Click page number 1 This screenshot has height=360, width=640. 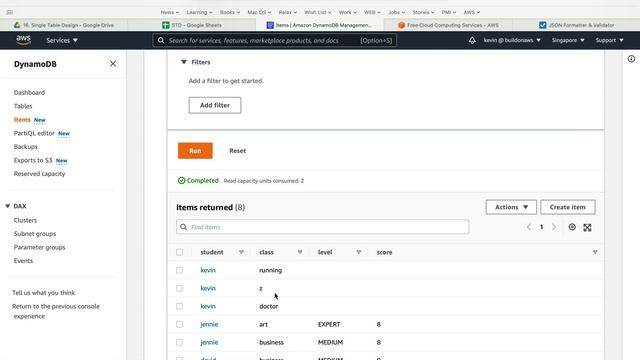tap(541, 227)
